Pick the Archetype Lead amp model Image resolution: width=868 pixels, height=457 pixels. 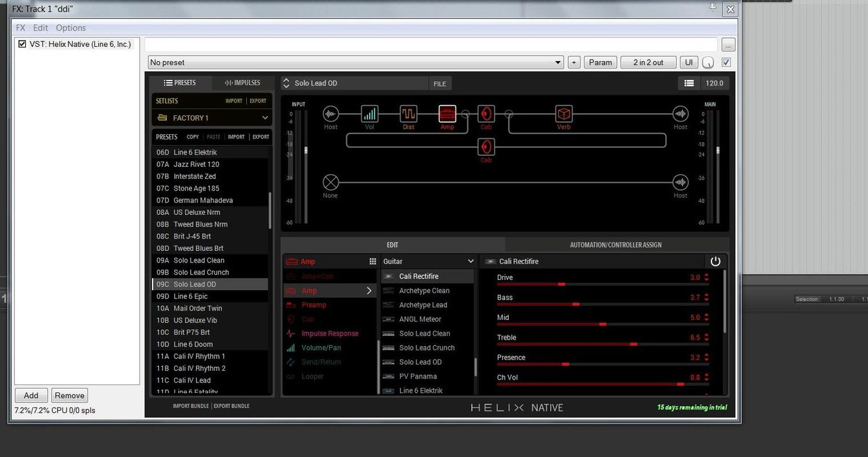pyautogui.click(x=423, y=305)
